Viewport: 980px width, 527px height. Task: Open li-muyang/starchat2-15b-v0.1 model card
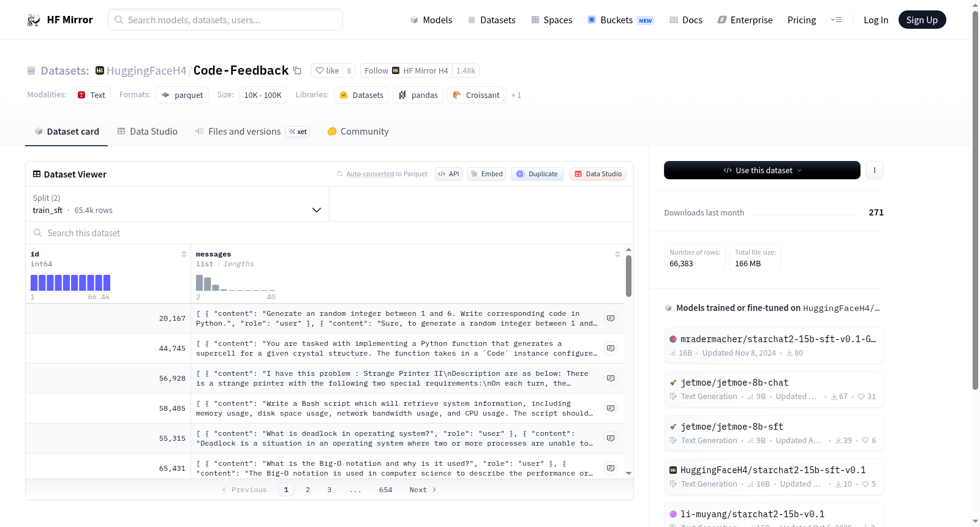(x=774, y=515)
